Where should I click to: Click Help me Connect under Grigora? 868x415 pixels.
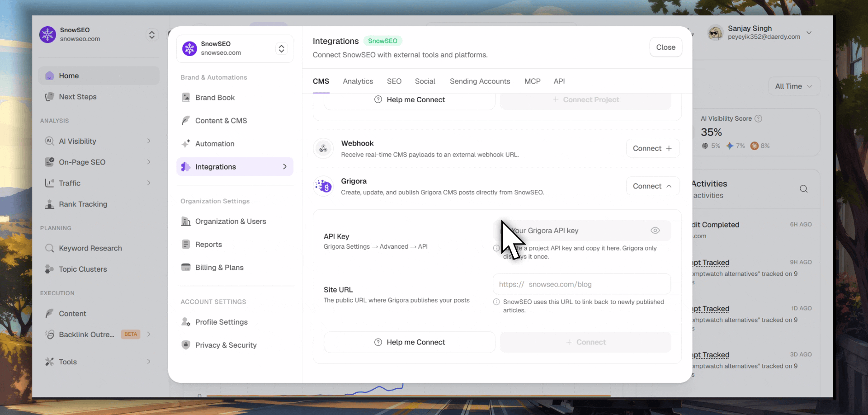point(409,342)
